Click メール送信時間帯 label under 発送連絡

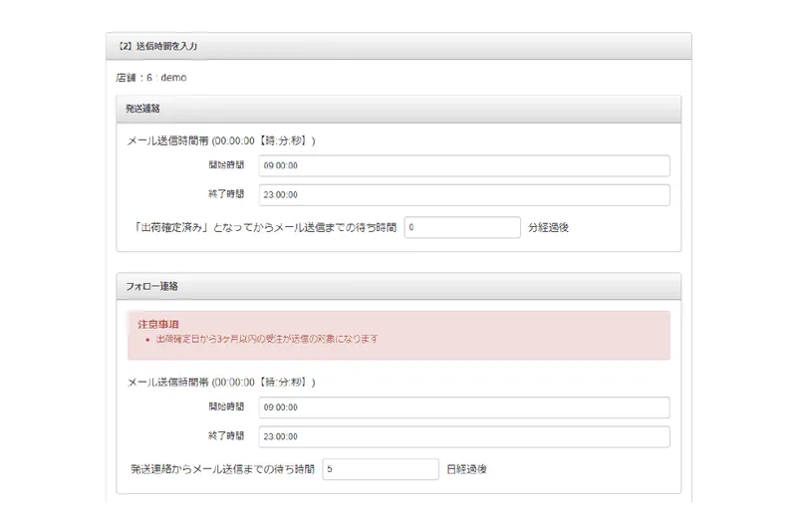click(221, 141)
